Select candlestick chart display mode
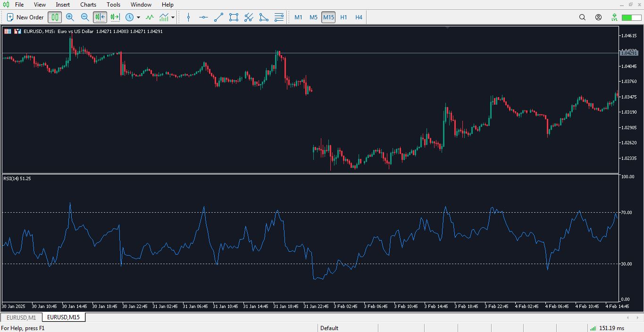Viewport: 644px width, 332px height. [55, 17]
